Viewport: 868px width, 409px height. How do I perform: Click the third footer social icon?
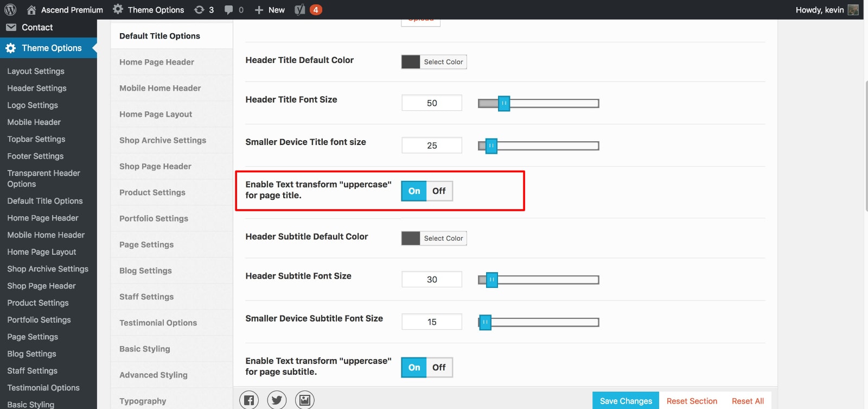[x=305, y=400]
